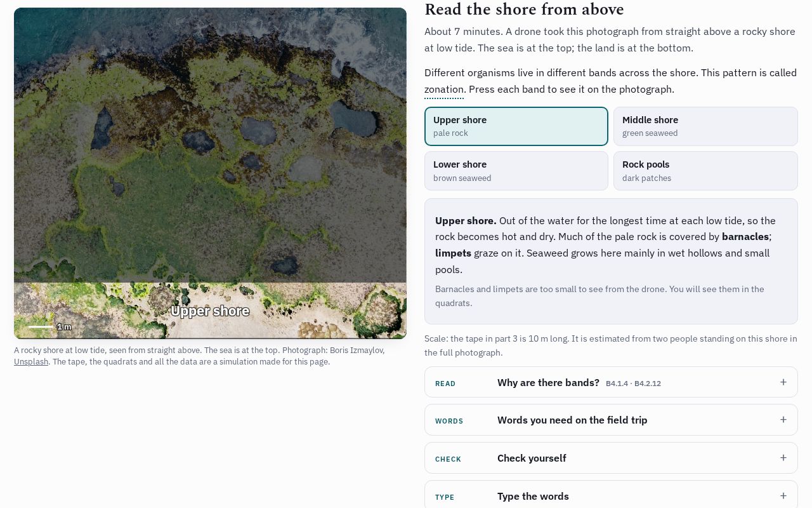Highlight the Lower shore brown seaweed band
Image resolution: width=812 pixels, height=508 pixels.
point(516,171)
